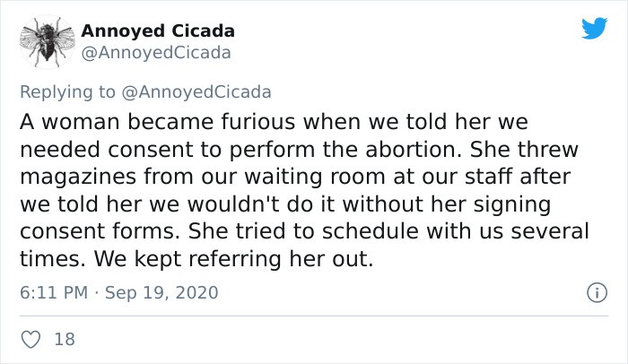This screenshot has width=628, height=364.
Task: View the 18 likes count
Action: [x=65, y=339]
